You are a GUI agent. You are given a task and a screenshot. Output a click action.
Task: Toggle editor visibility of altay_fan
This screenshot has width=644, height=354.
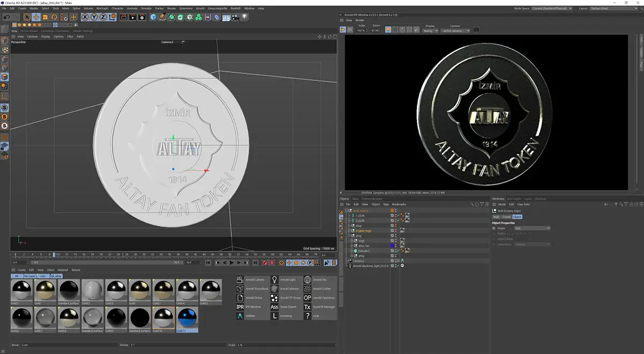pos(396,245)
